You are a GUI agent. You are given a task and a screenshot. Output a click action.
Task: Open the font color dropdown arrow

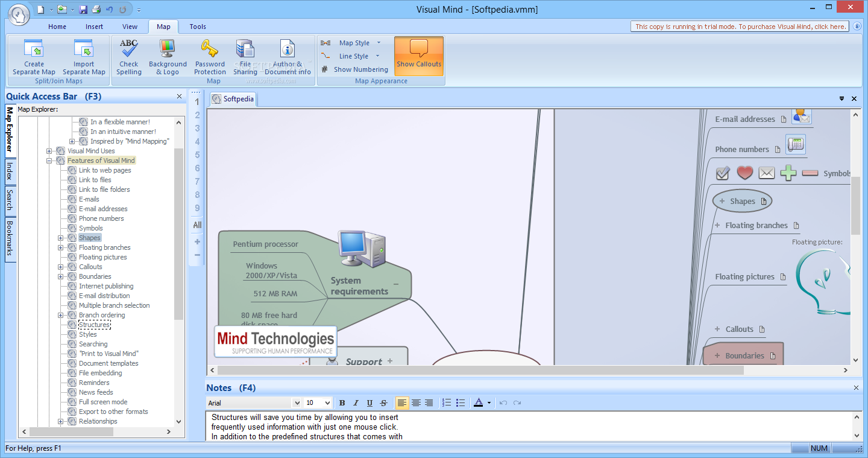click(x=489, y=402)
